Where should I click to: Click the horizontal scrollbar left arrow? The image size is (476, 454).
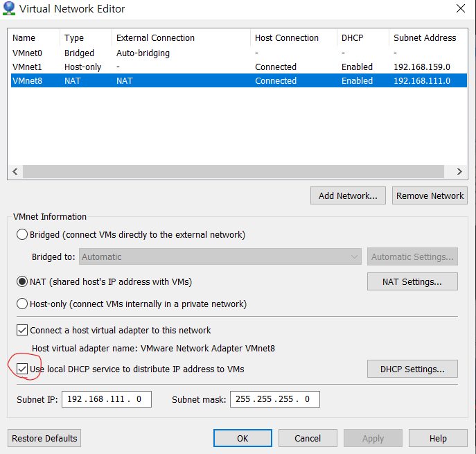point(15,172)
